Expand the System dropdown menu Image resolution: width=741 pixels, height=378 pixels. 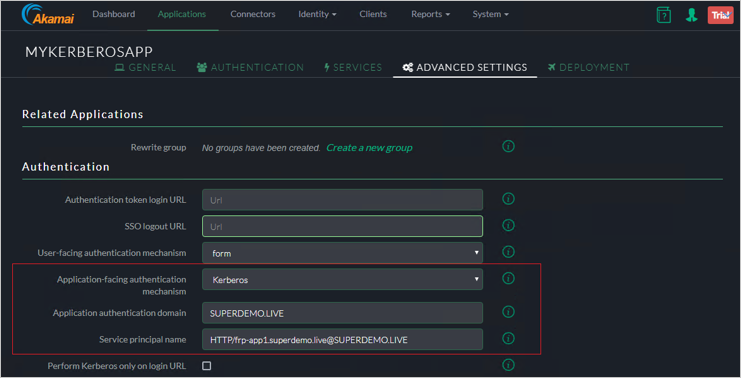pos(491,14)
